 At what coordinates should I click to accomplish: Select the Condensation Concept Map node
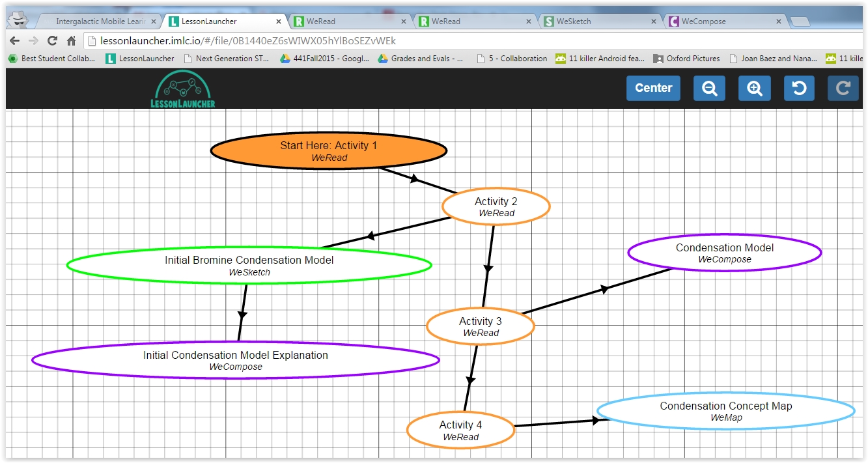point(726,411)
